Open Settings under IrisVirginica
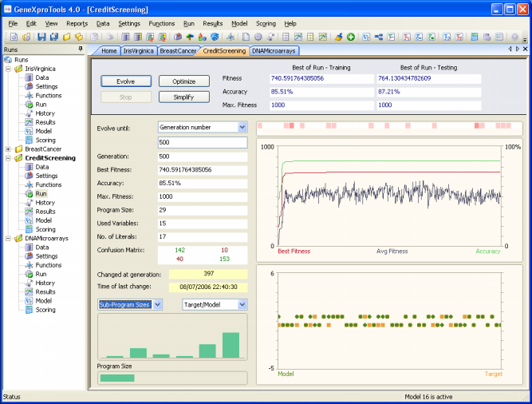 [46, 86]
